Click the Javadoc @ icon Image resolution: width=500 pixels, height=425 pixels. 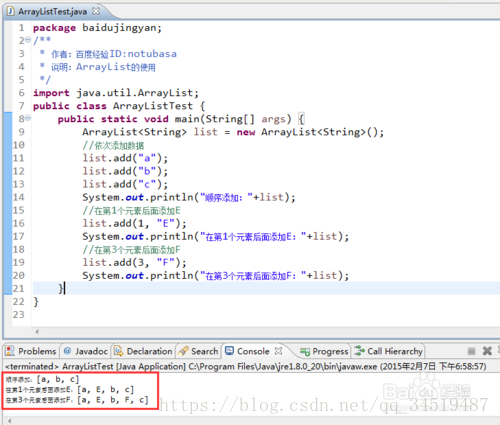coord(67,351)
